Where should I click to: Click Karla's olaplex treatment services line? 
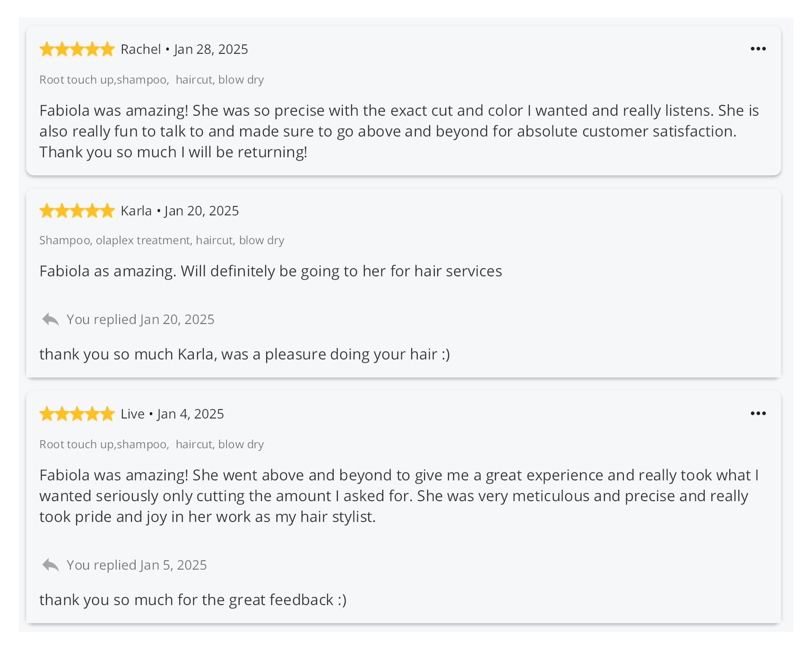[x=162, y=240]
